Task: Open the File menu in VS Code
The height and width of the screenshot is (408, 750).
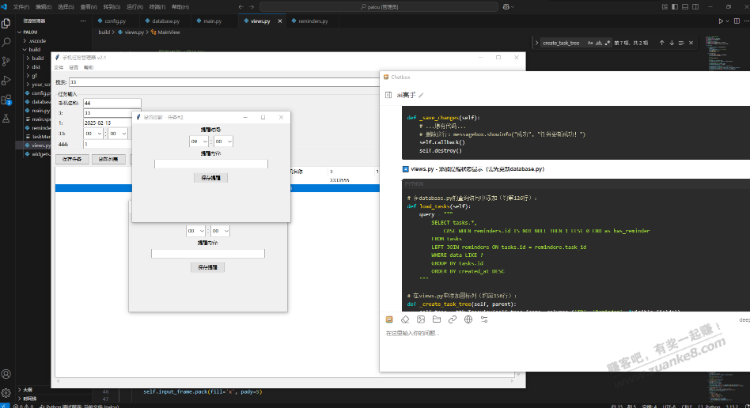Action: pyautogui.click(x=21, y=7)
